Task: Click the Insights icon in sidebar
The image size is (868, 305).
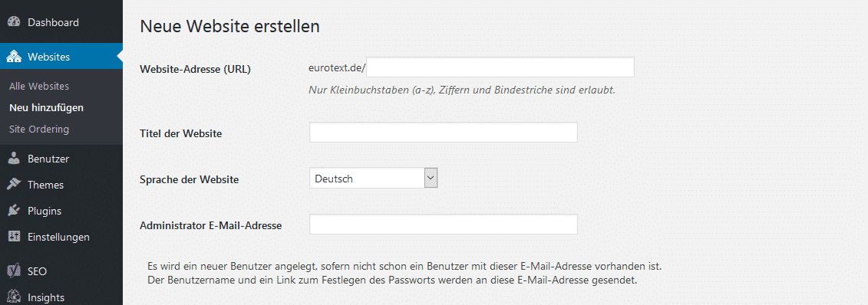Action: tap(15, 297)
